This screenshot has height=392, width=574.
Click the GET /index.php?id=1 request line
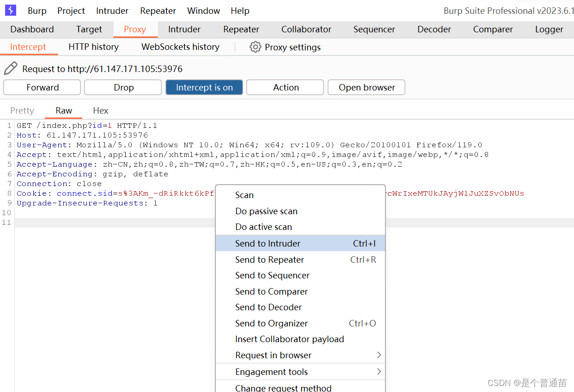point(87,126)
